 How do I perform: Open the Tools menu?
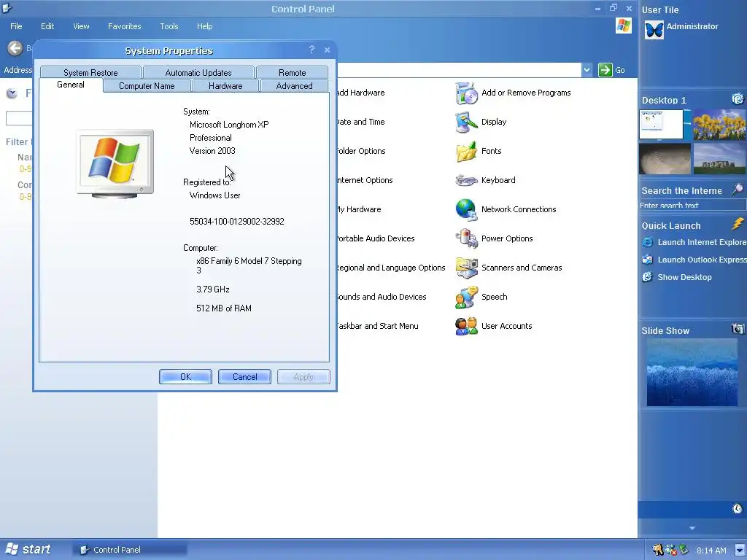[169, 26]
